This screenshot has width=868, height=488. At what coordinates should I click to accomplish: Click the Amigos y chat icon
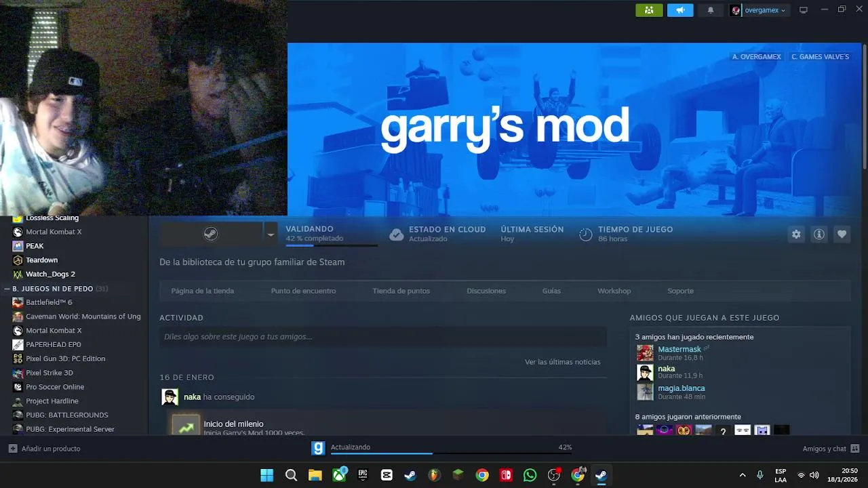click(x=855, y=449)
